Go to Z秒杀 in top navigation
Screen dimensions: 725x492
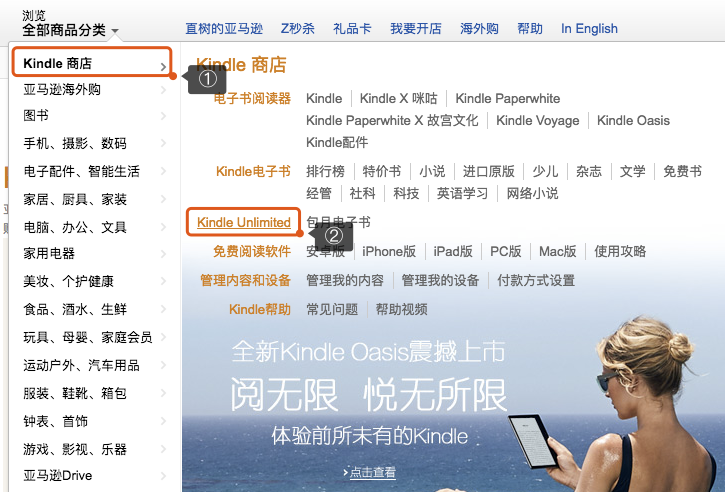(297, 28)
